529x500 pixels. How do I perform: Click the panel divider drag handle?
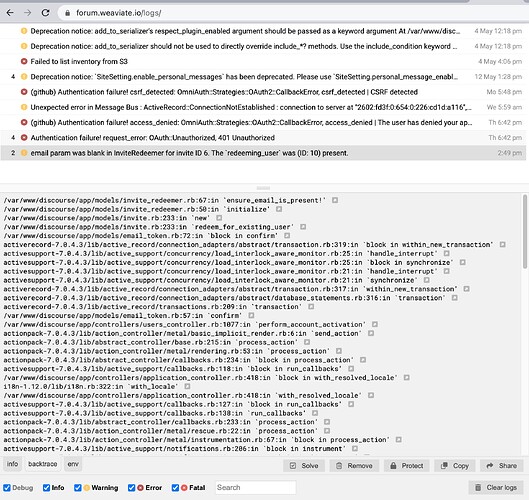point(263,188)
